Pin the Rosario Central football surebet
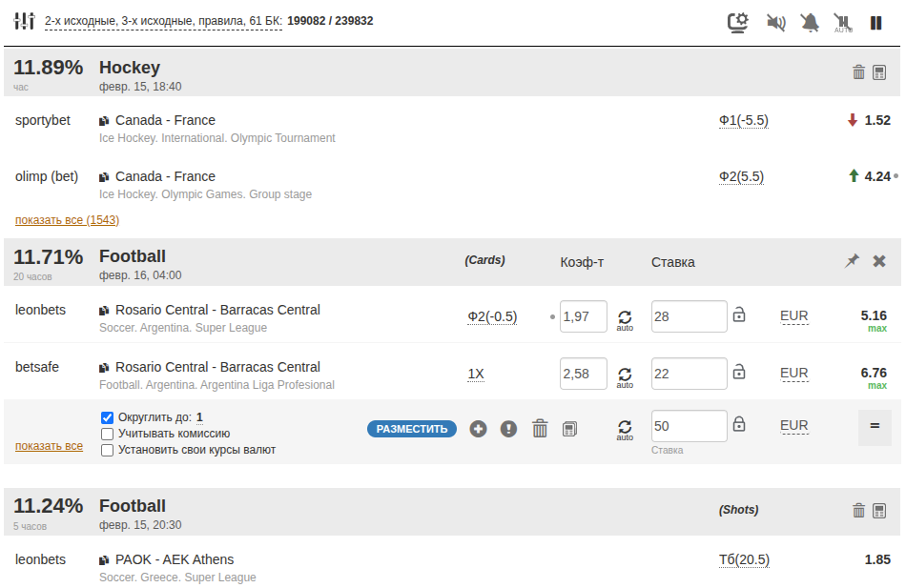Screen dimensions: 906x588 (x=852, y=260)
